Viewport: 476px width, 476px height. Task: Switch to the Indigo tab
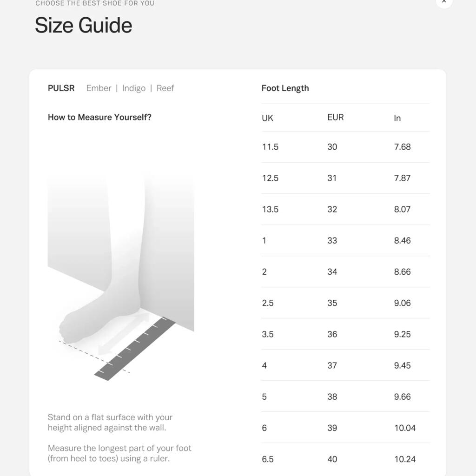pos(133,88)
